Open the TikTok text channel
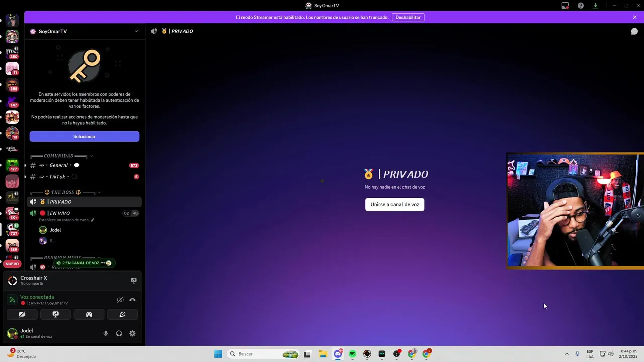Screen dimensions: 644x362 coord(85,177)
